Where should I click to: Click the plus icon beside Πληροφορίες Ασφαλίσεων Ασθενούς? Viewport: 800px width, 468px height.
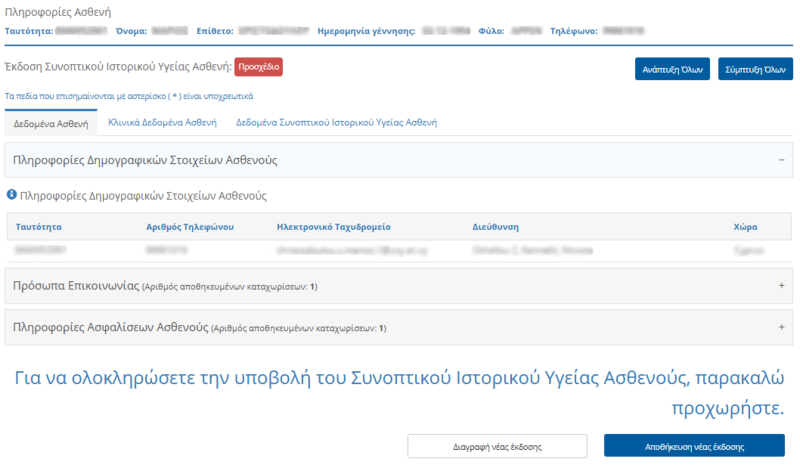(x=781, y=327)
